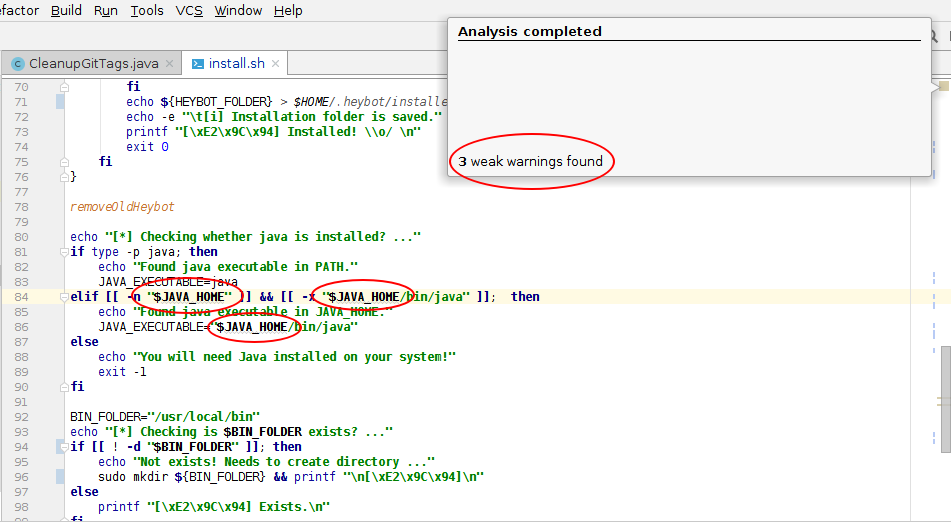Click 'printf' on line 73
Viewport: 951px width, 522px height.
[147, 132]
